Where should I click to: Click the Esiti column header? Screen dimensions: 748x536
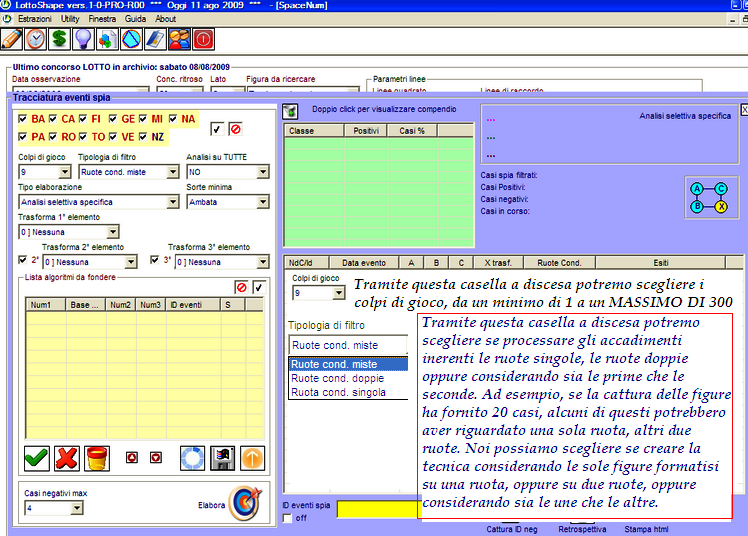tap(660, 262)
